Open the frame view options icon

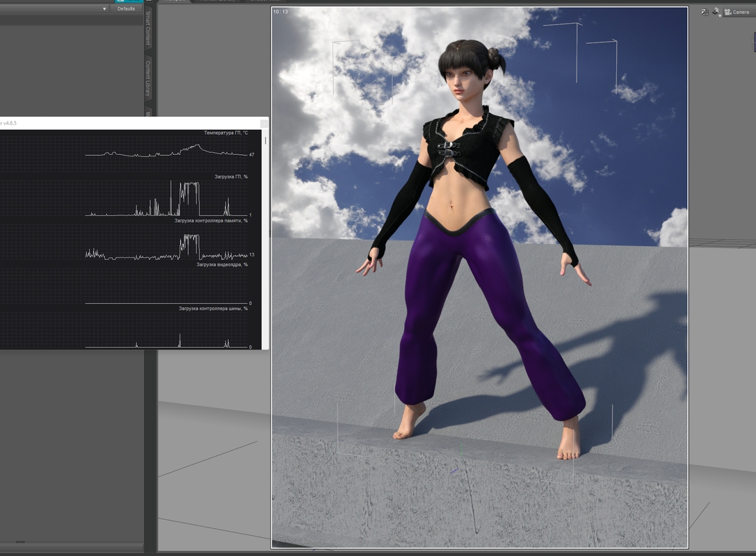click(716, 12)
